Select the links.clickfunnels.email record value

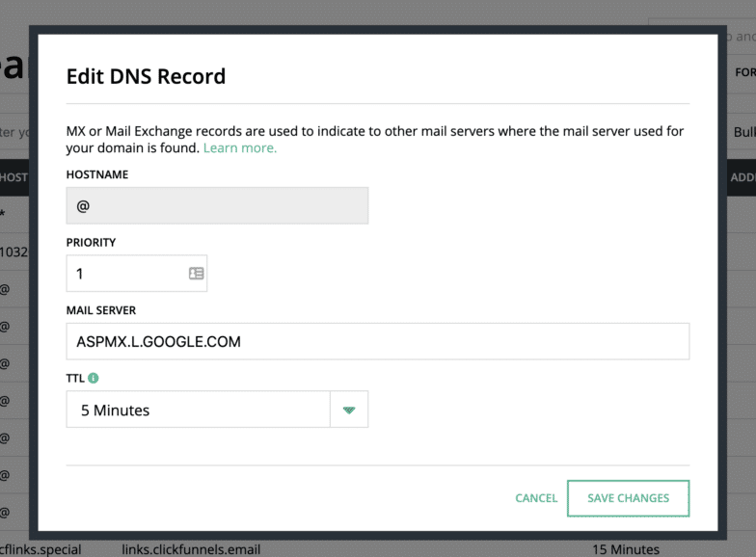191,549
